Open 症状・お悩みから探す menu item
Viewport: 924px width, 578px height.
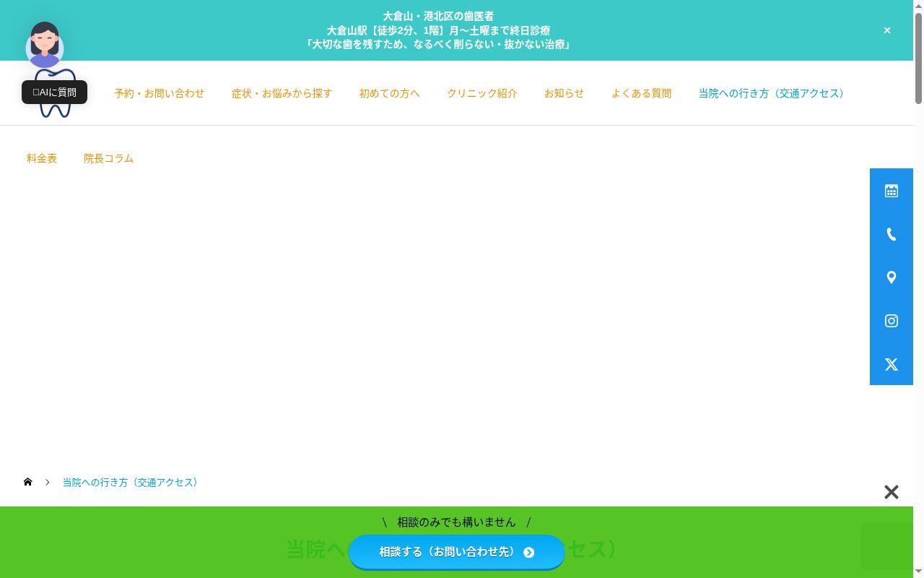282,93
